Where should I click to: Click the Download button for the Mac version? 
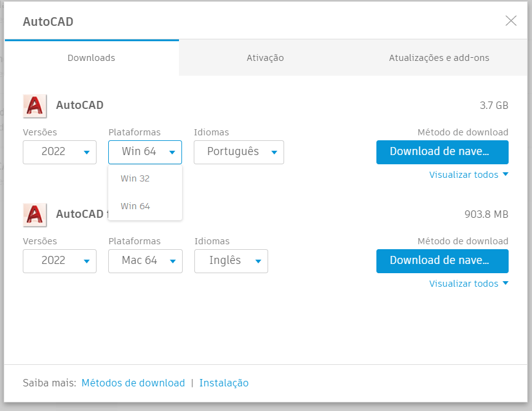click(442, 261)
